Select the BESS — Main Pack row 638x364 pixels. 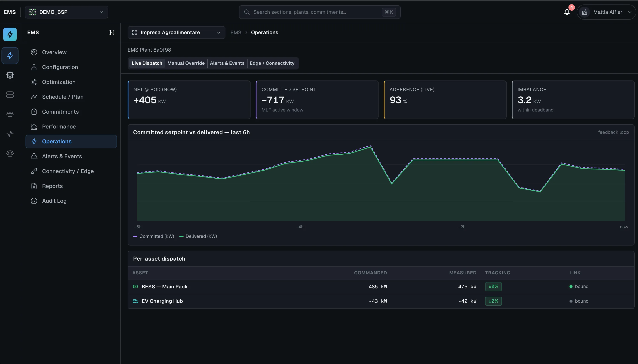point(381,287)
